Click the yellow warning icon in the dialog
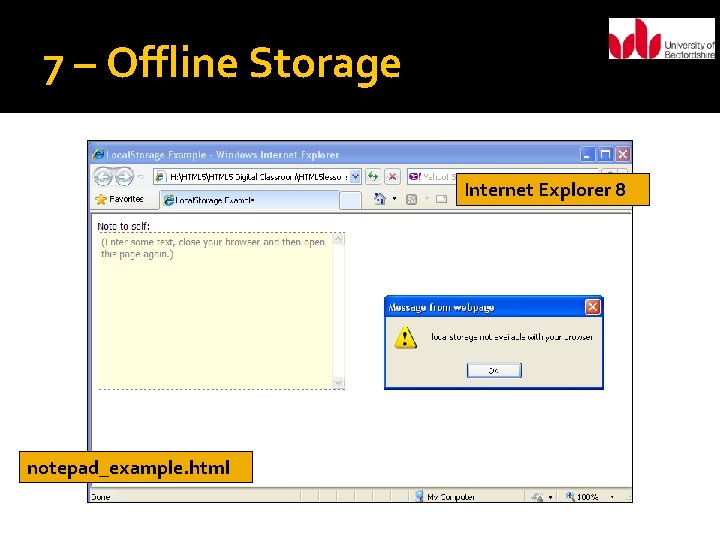 405,338
